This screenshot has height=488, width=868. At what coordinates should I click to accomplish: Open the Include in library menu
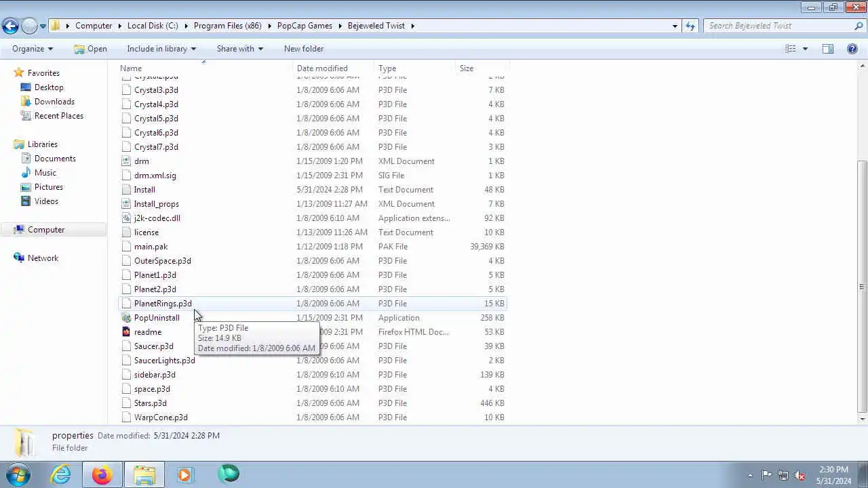tap(161, 49)
